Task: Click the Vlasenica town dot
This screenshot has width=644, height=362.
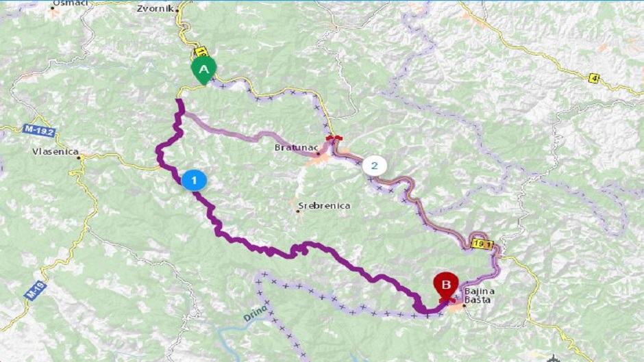Action: (81, 157)
